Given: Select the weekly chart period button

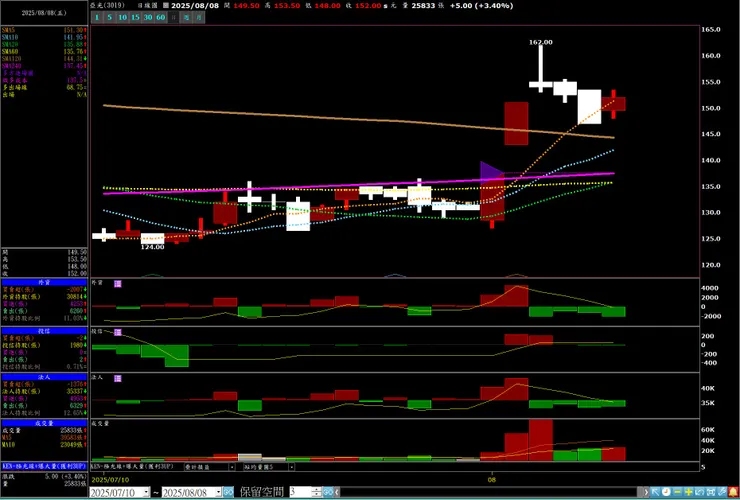Looking at the screenshot, I should [186, 17].
